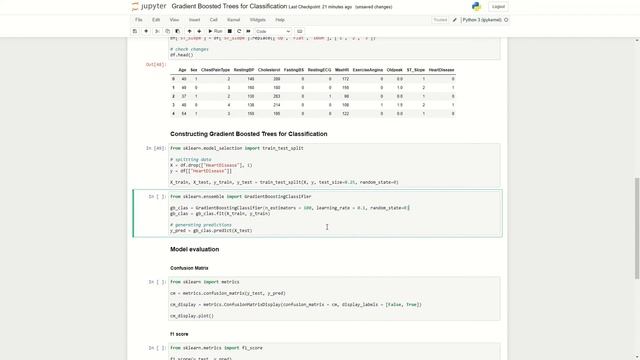
Task: Click the Cholesterol column header
Action: (x=269, y=70)
